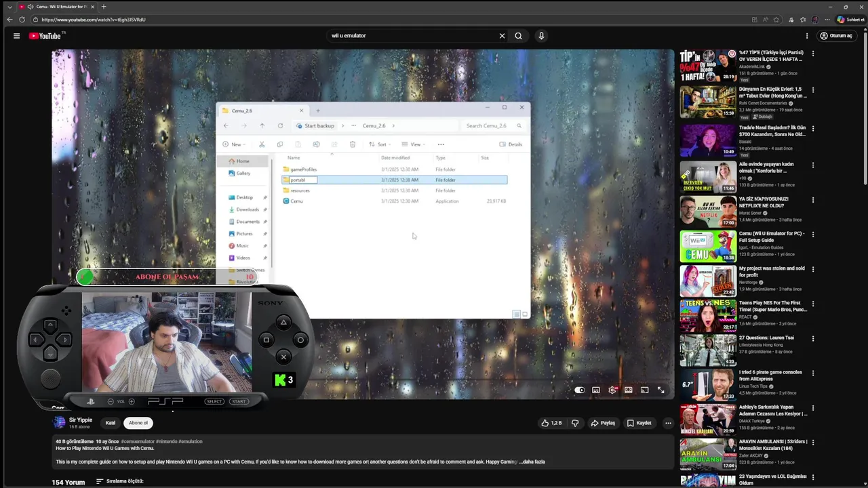The width and height of the screenshot is (868, 488).
Task: Expand the description with ...daha fazla
Action: [532, 462]
